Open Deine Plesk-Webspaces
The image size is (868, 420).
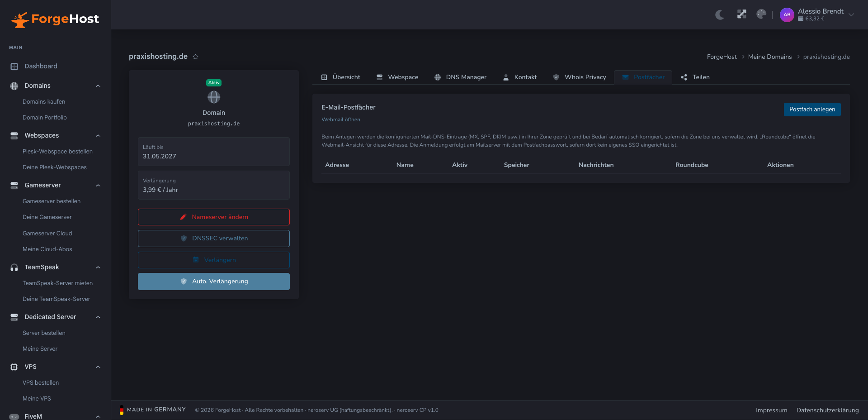55,167
